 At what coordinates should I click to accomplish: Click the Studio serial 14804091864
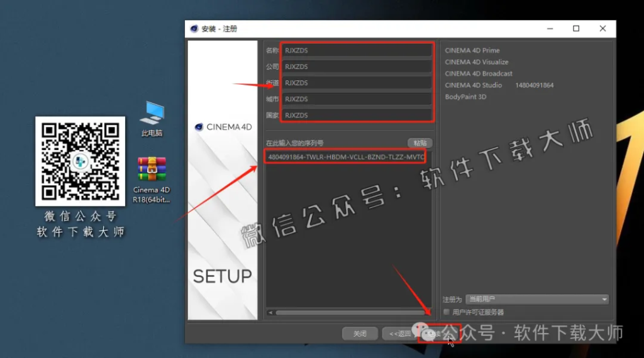tap(535, 85)
